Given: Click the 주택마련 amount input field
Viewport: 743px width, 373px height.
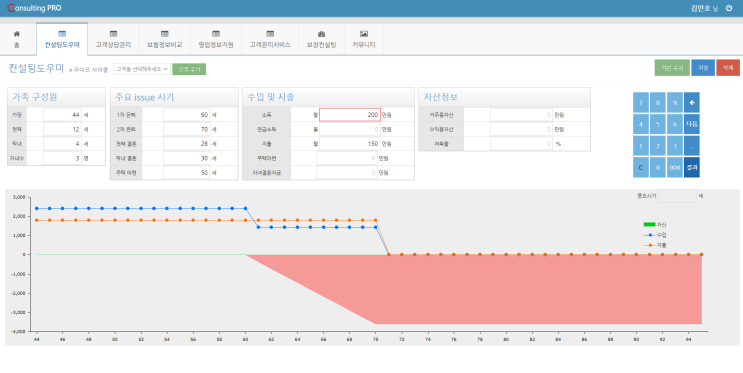Looking at the screenshot, I should tap(346, 158).
